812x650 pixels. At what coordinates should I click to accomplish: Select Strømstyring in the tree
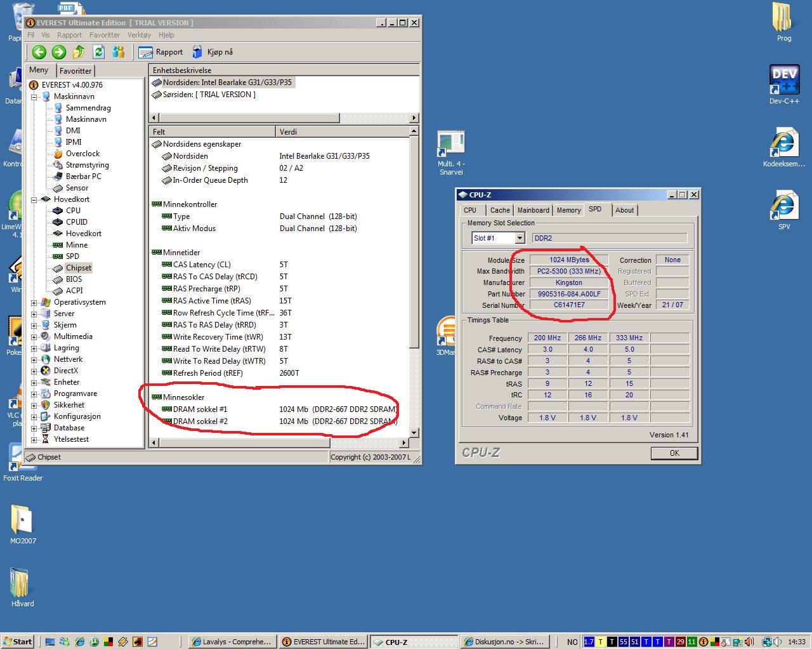point(88,165)
